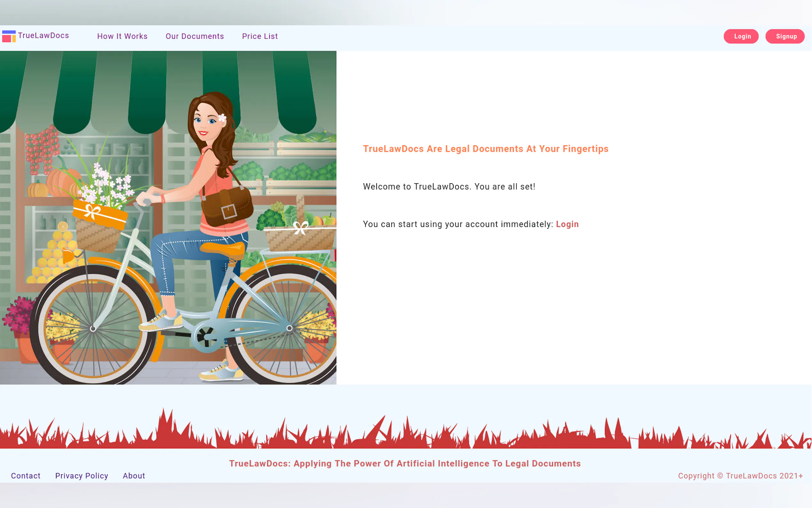Click the TrueLawDocs brand name in the header
Image resolution: width=812 pixels, height=508 pixels.
coord(43,36)
